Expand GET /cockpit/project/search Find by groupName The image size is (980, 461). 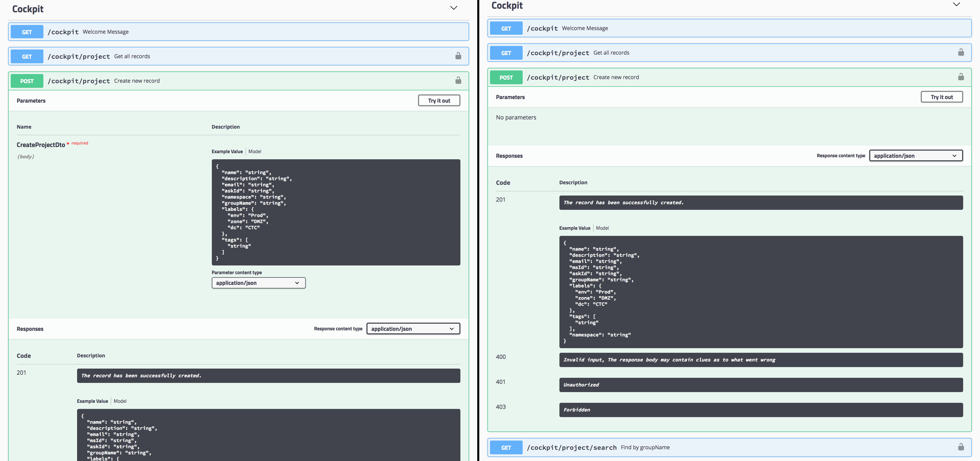pyautogui.click(x=730, y=447)
